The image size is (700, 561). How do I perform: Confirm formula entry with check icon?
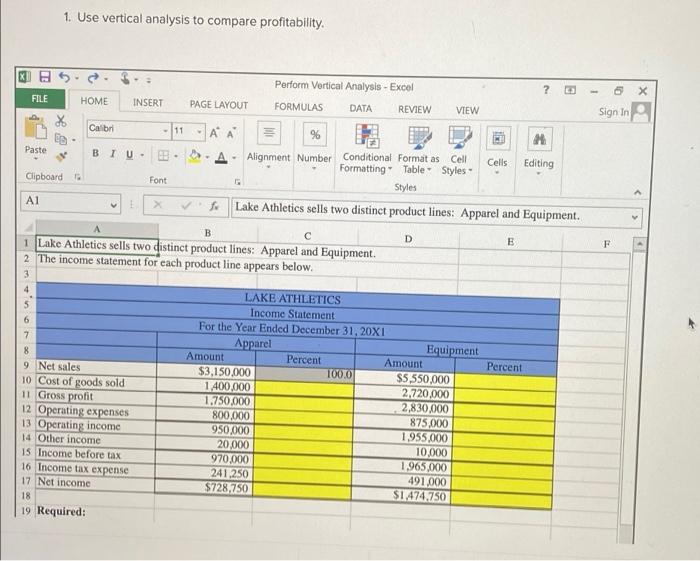(x=187, y=205)
